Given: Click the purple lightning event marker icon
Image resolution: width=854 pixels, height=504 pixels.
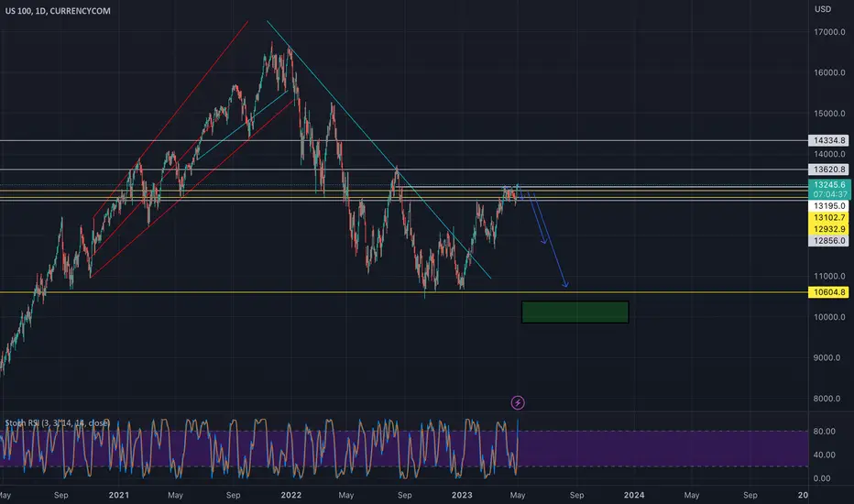Looking at the screenshot, I should point(518,402).
